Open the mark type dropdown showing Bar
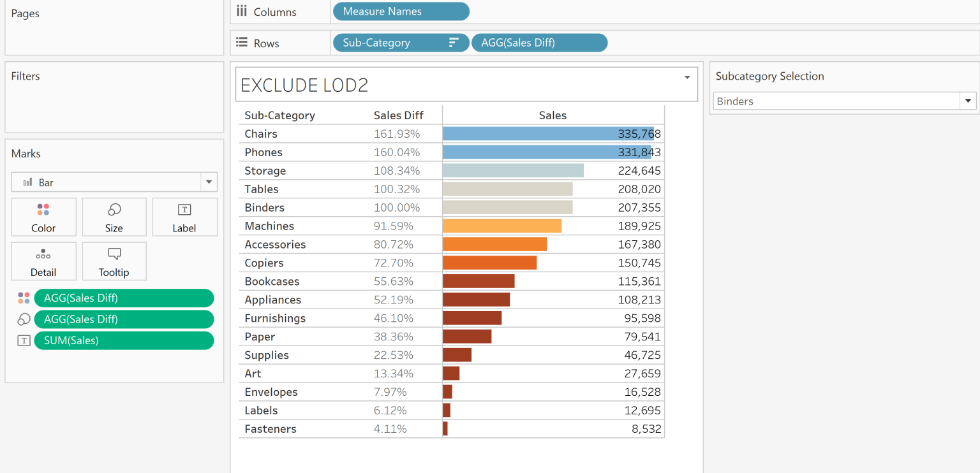The width and height of the screenshot is (980, 473). [x=208, y=182]
